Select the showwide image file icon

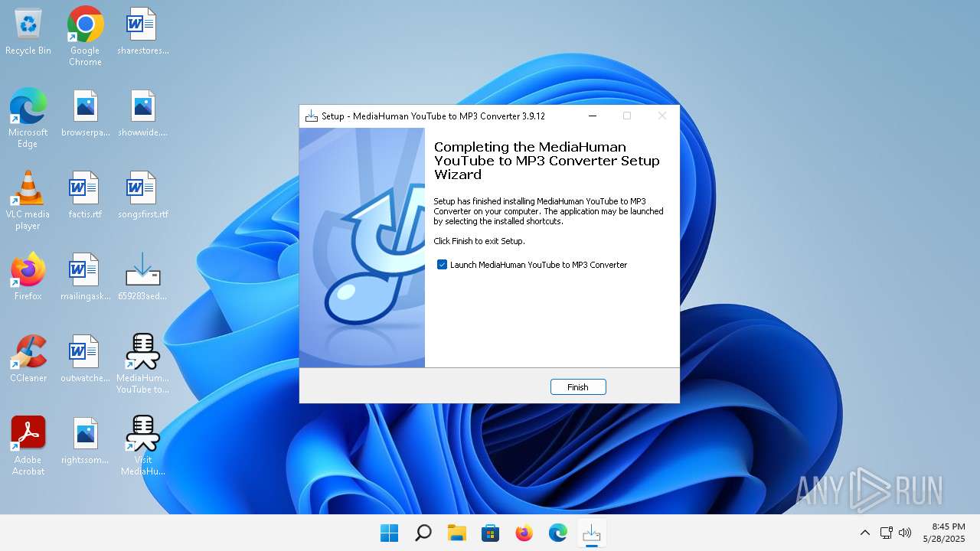142,114
